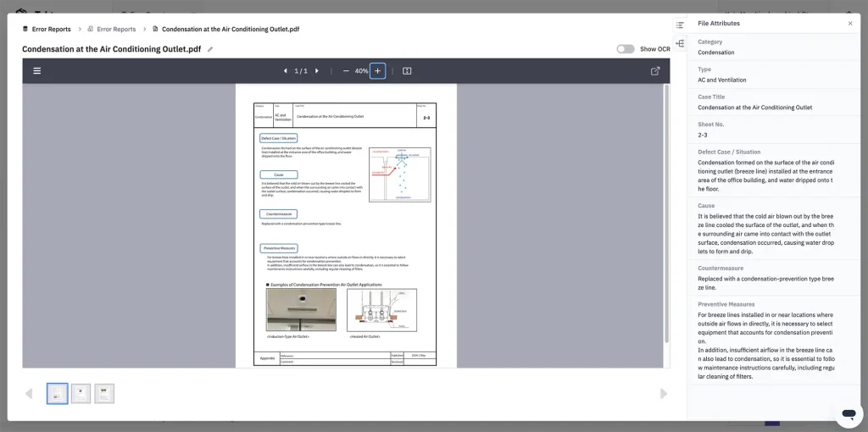Screen dimensions: 868x432
Task: Zoom out of the PDF document
Action: 346,71
